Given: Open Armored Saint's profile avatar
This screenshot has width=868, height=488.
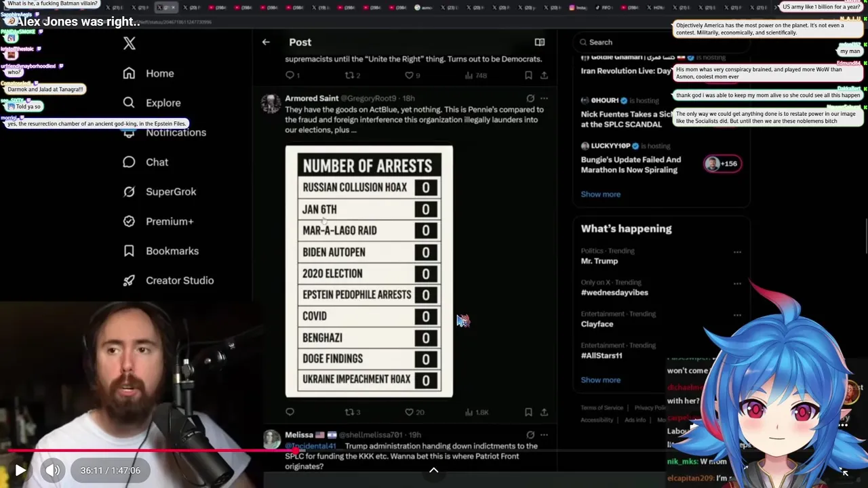Looking at the screenshot, I should pyautogui.click(x=271, y=103).
